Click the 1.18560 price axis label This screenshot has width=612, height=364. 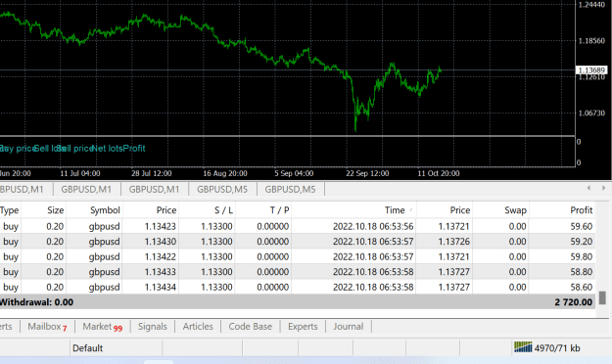[591, 40]
